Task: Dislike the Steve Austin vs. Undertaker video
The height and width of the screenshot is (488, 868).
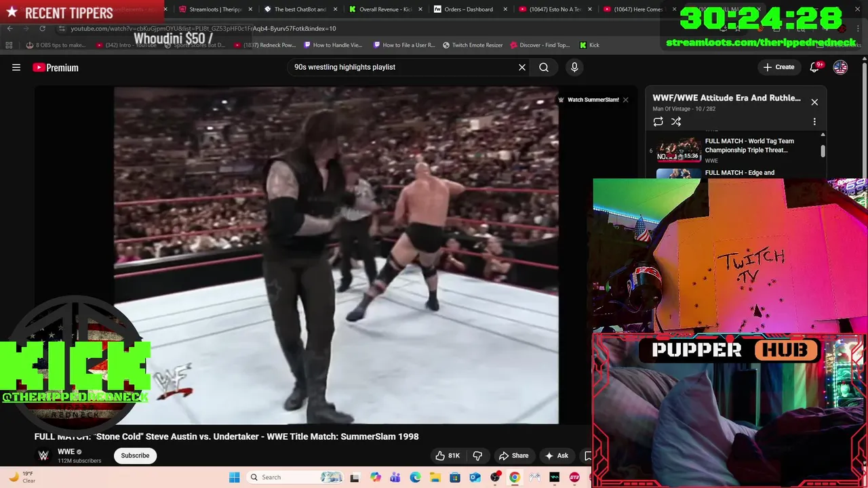Action: (477, 455)
